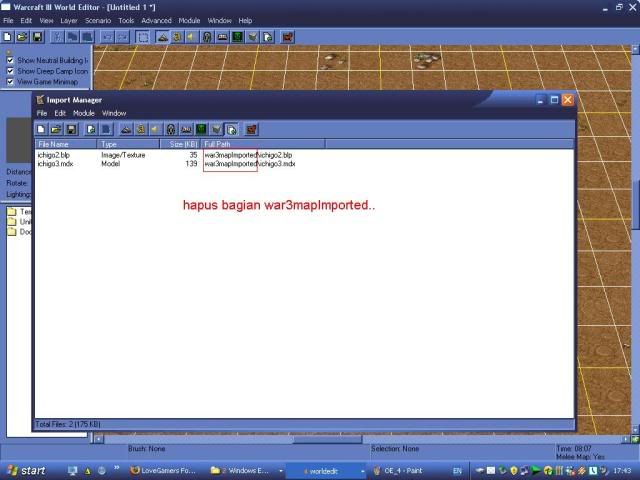Open Campaign Editor from Import Manager toolbar
Screen dimensions: 640x480
point(186,129)
